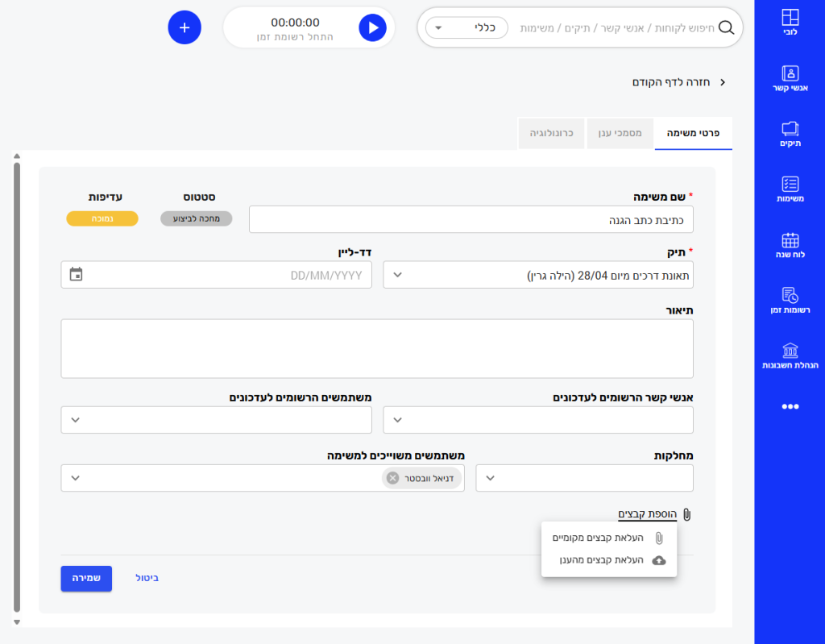This screenshot has height=644, width=825.
Task: Switch to the מסמכי ענן tab
Action: click(620, 133)
